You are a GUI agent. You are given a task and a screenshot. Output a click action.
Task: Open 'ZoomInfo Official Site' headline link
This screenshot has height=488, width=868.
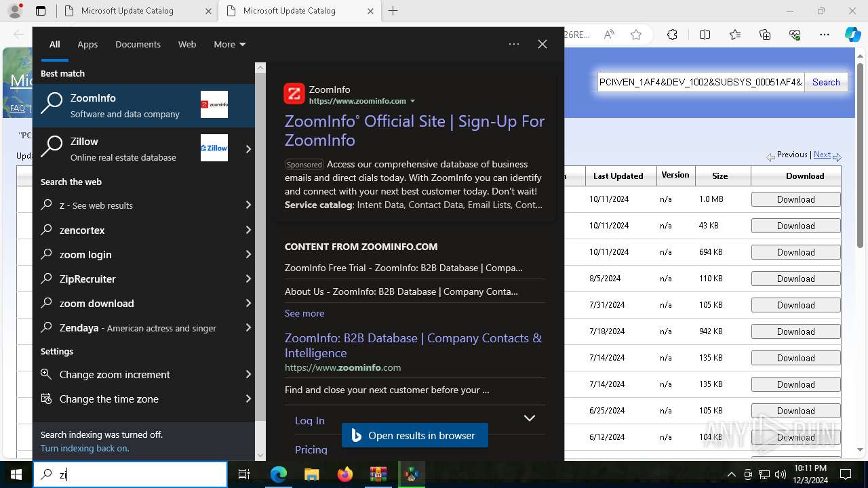pyautogui.click(x=414, y=130)
